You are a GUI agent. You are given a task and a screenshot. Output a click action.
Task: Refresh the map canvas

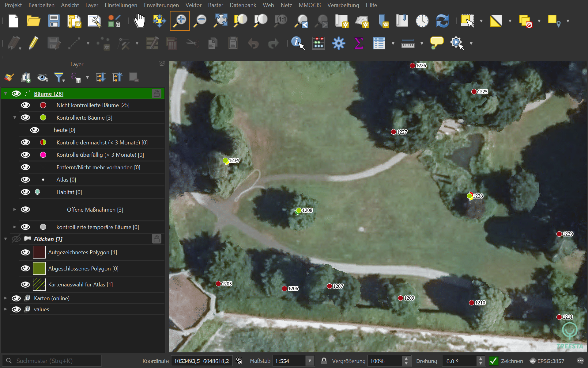[x=442, y=21]
